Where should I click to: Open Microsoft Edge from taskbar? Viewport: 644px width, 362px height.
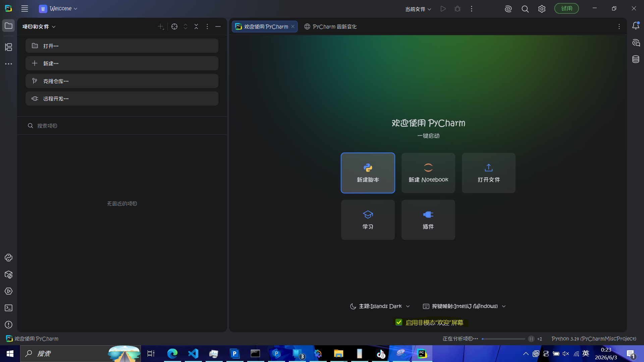[x=172, y=354]
